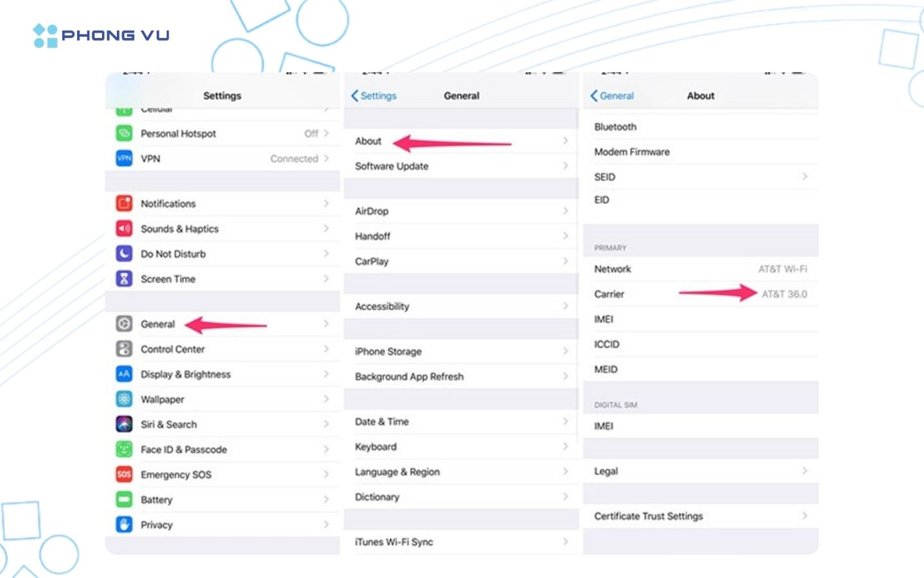The image size is (924, 578).
Task: Expand the Software Update row chevron
Action: tap(565, 166)
